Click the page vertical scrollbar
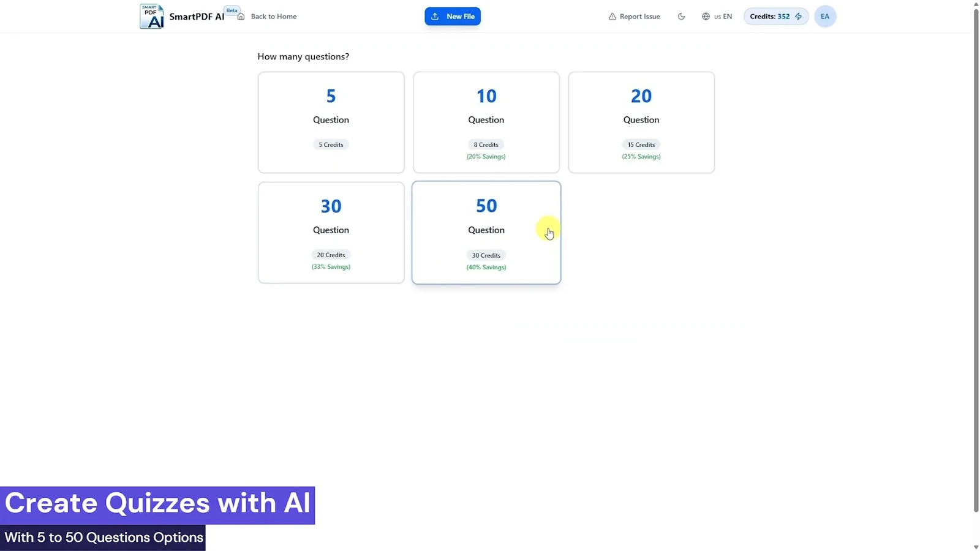 (976, 260)
